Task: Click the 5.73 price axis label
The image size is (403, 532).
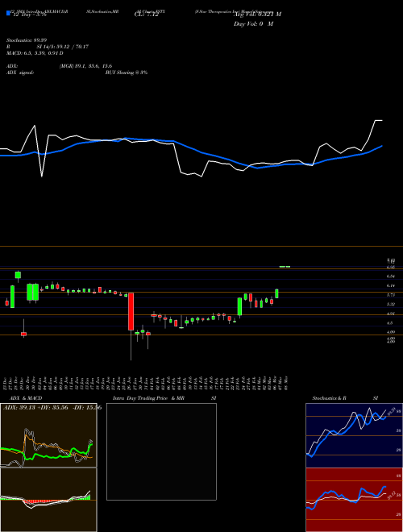Action: (390, 295)
